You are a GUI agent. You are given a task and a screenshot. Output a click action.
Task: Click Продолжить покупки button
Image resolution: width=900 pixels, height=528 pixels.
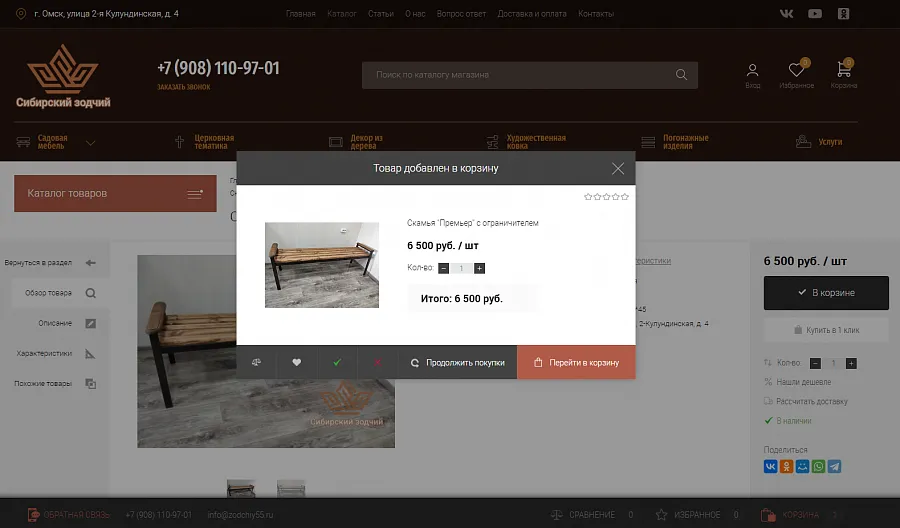(457, 362)
